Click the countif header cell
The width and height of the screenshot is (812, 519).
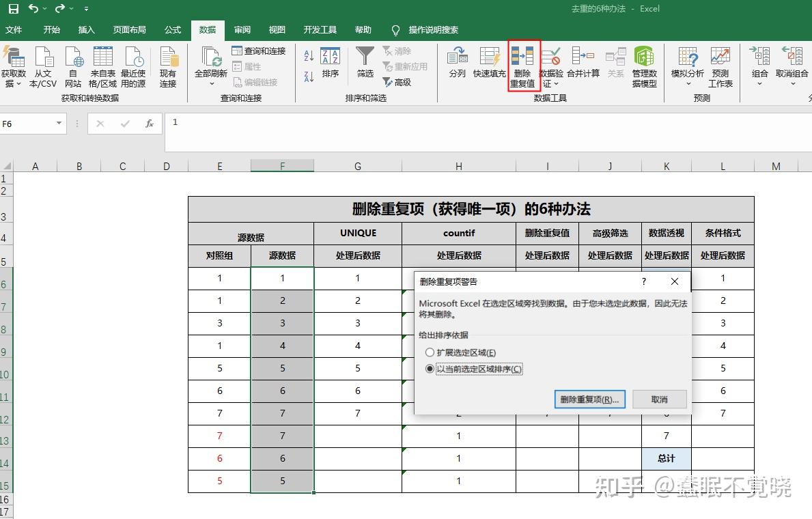(x=459, y=233)
